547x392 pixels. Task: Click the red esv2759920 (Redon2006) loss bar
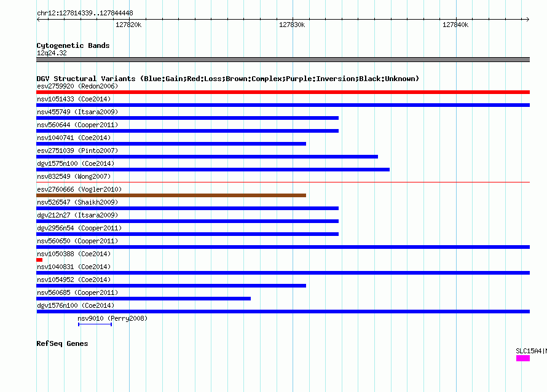tap(283, 92)
